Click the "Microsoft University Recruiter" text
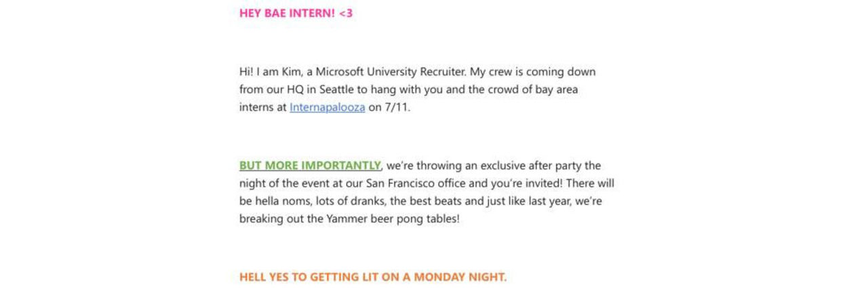This screenshot has width=868, height=298. pos(390,72)
